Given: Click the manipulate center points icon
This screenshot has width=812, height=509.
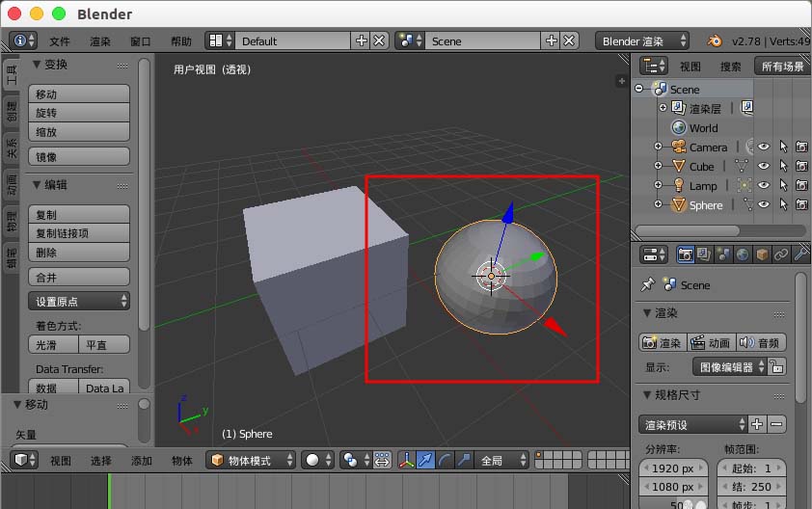Looking at the screenshot, I should click(382, 460).
